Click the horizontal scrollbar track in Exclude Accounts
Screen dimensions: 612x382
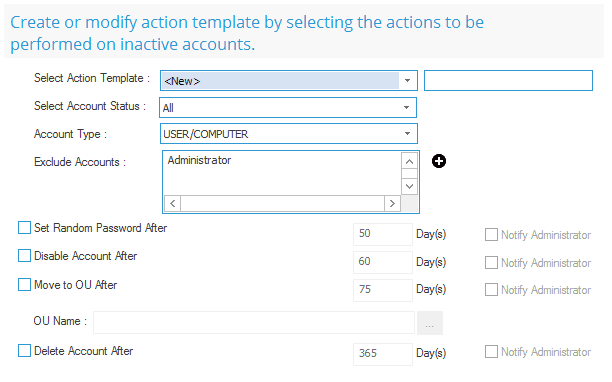pyautogui.click(x=283, y=203)
